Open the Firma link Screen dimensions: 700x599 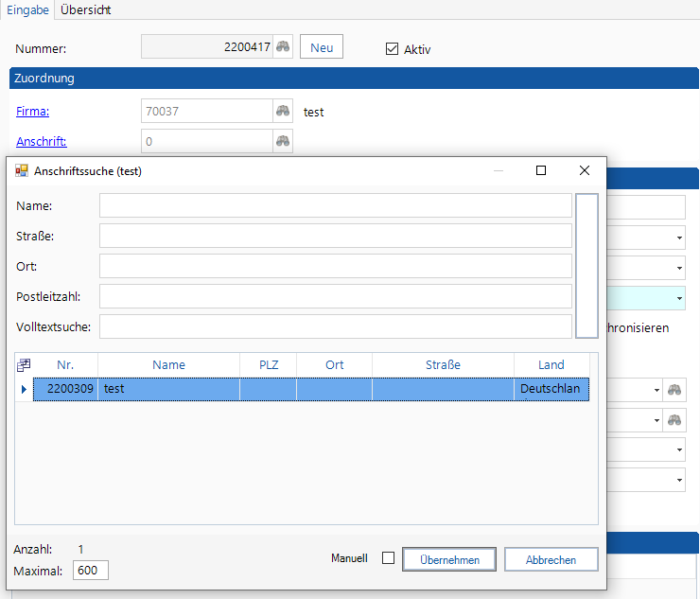32,112
